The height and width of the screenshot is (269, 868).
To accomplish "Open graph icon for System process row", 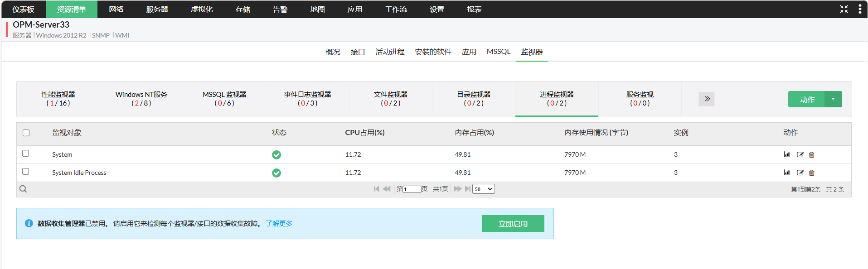I will point(787,154).
